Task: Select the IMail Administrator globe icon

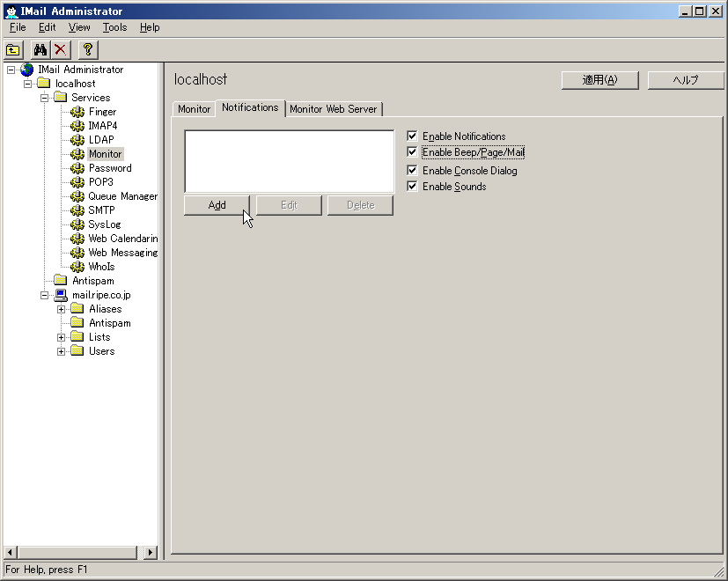Action: (27, 70)
